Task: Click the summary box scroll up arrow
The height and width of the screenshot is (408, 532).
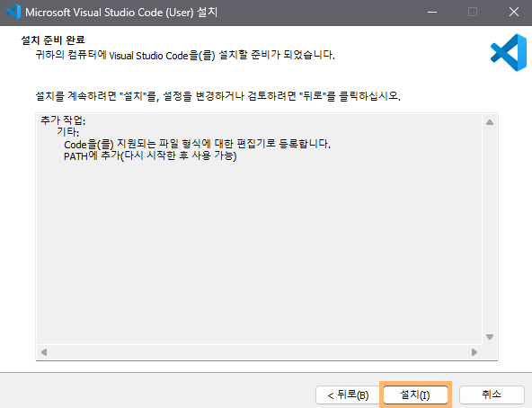Action: point(490,122)
